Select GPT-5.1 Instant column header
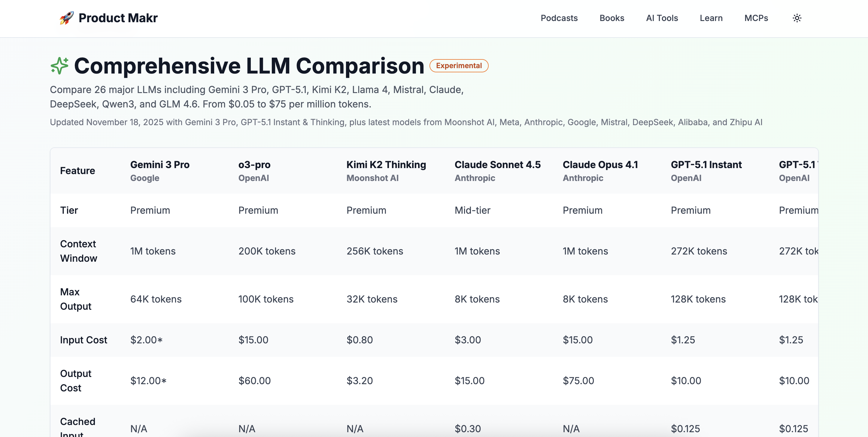868x437 pixels. pos(706,165)
